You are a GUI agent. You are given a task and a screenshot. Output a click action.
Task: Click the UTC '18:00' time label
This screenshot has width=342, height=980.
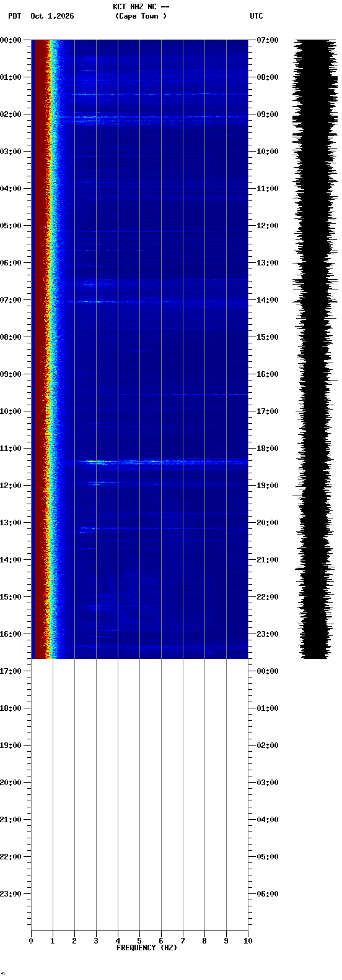[x=267, y=449]
